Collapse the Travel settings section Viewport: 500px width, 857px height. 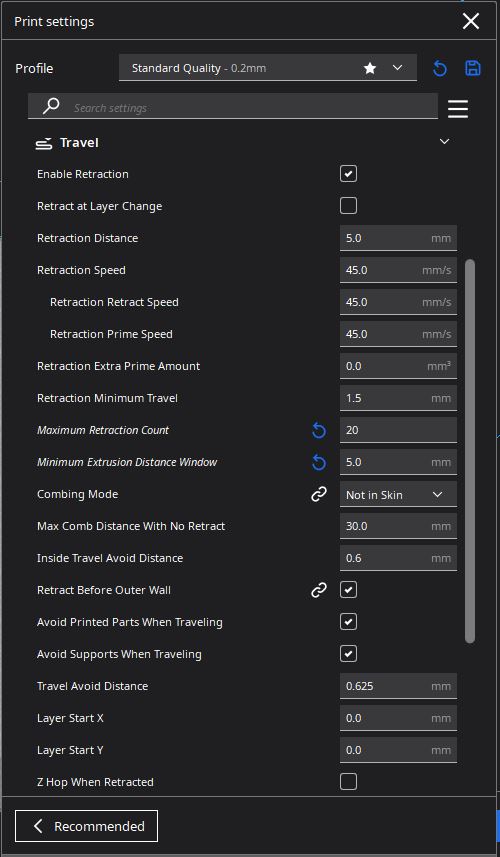[444, 142]
